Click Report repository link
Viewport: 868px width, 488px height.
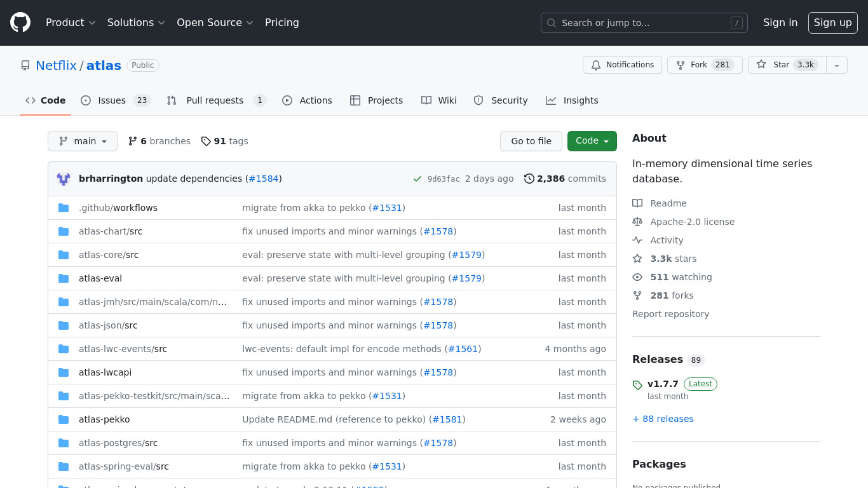[670, 314]
